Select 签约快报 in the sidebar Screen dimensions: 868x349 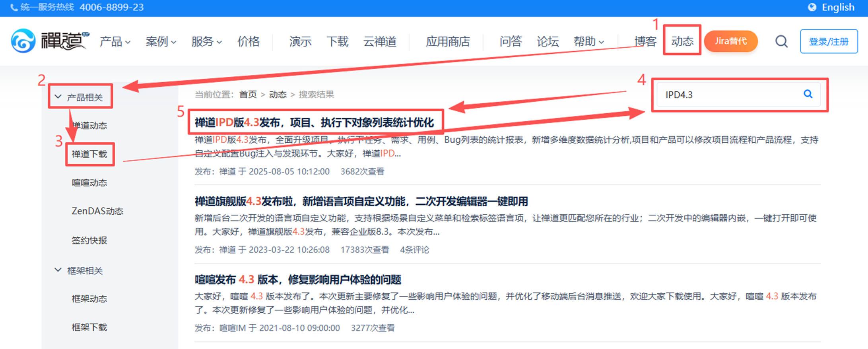[89, 240]
